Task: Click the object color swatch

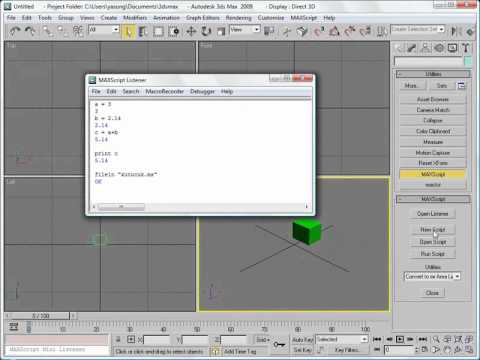Action: [x=468, y=61]
